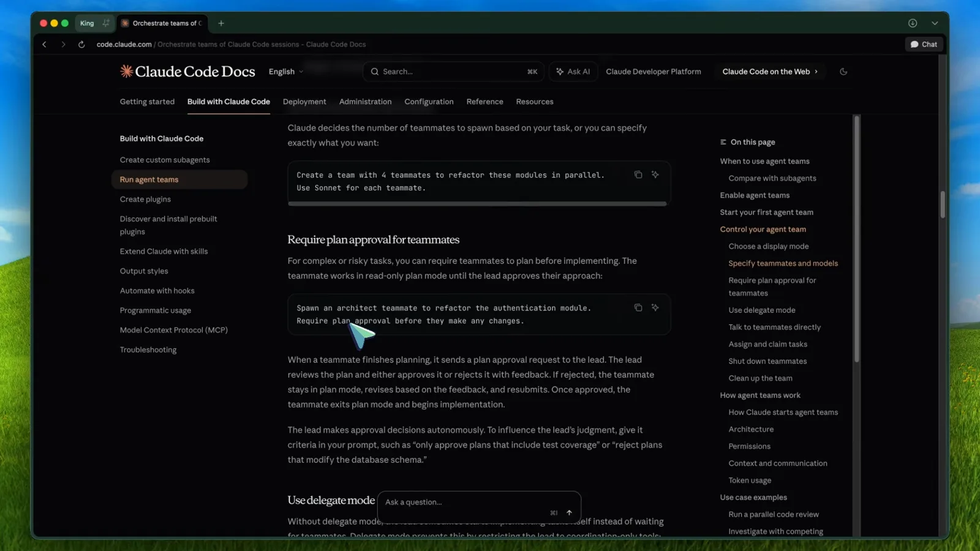Click the code block horizontal scrollbar
980x551 pixels.
(x=477, y=204)
